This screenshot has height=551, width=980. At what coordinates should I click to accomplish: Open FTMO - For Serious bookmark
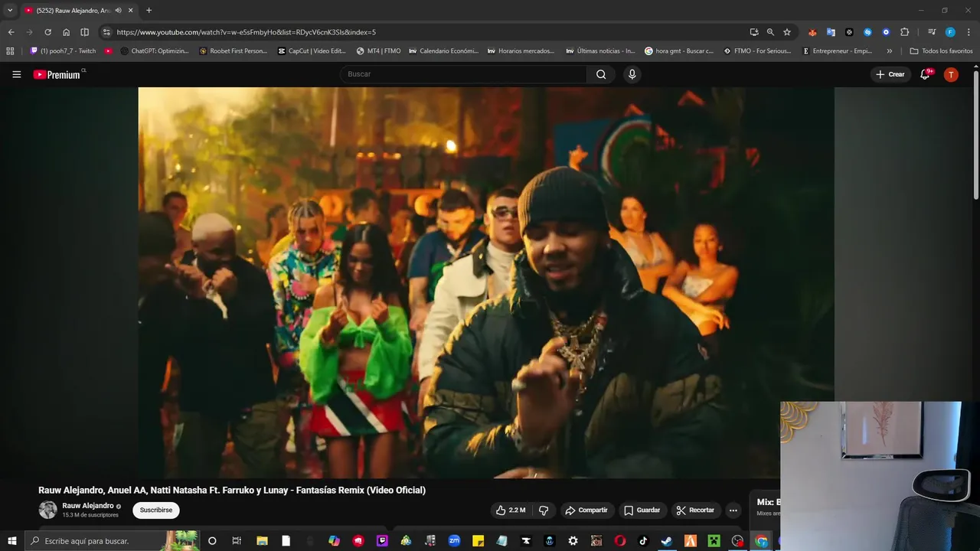(758, 51)
